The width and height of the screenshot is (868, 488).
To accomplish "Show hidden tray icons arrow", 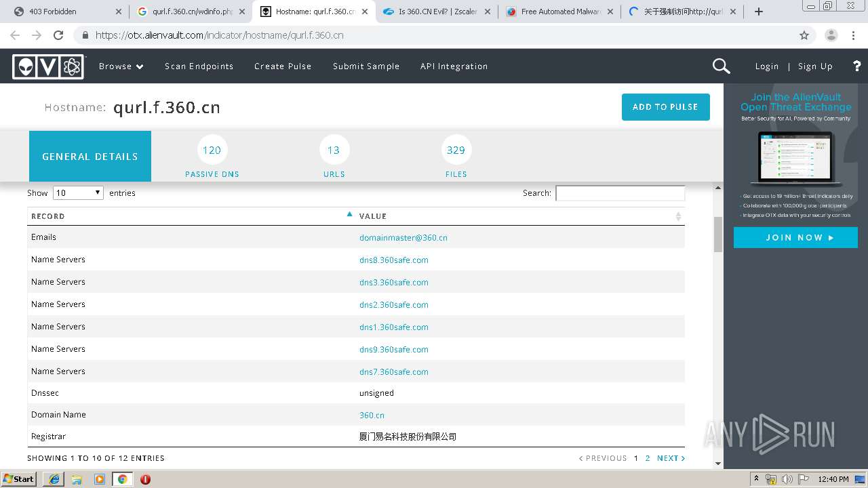I will (x=757, y=479).
